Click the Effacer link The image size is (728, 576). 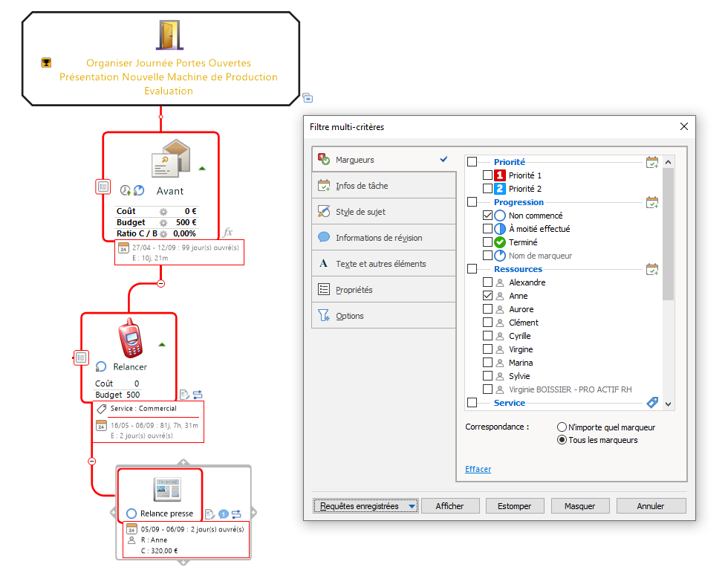click(x=478, y=469)
